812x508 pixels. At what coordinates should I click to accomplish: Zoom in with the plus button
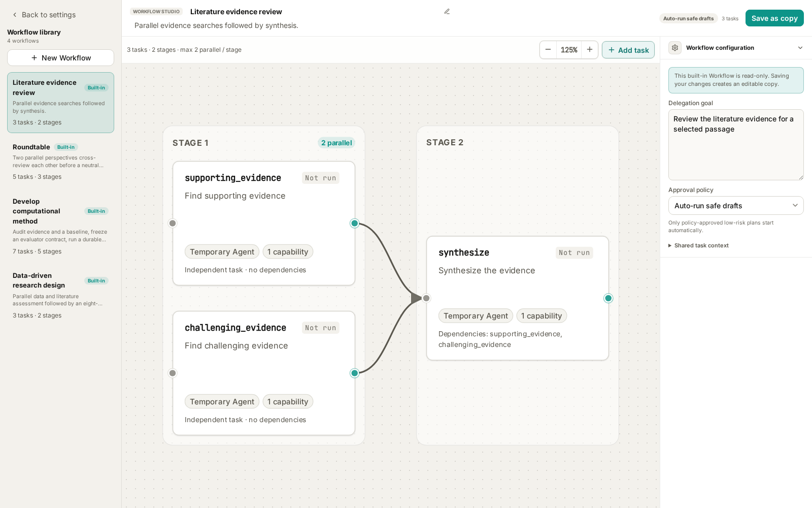[590, 50]
